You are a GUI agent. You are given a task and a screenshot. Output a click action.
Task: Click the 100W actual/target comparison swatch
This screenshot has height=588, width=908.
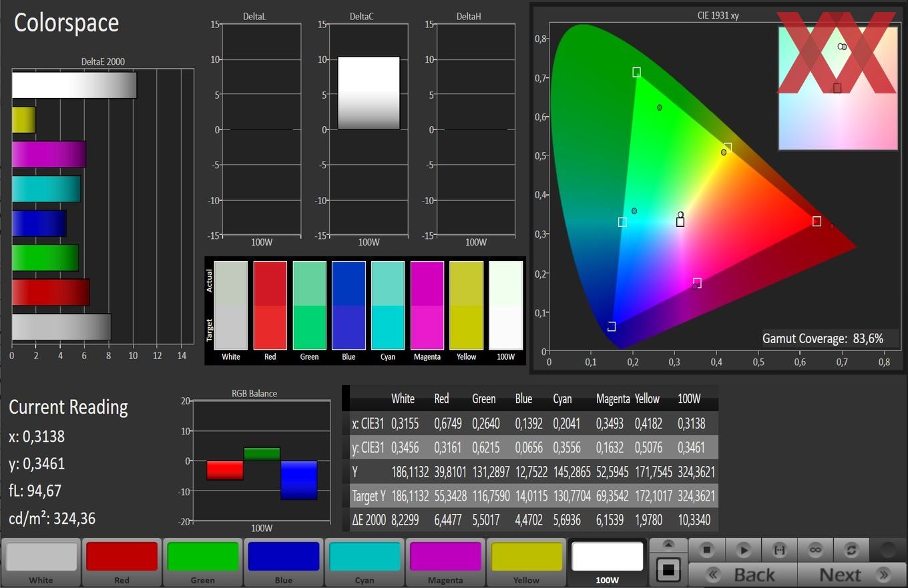tap(505, 305)
